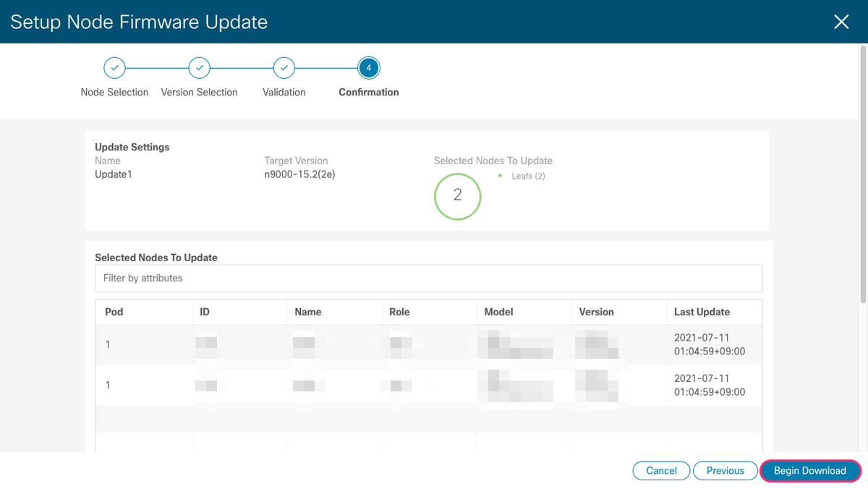This screenshot has height=489, width=868.
Task: Click the Previous button
Action: click(x=726, y=470)
